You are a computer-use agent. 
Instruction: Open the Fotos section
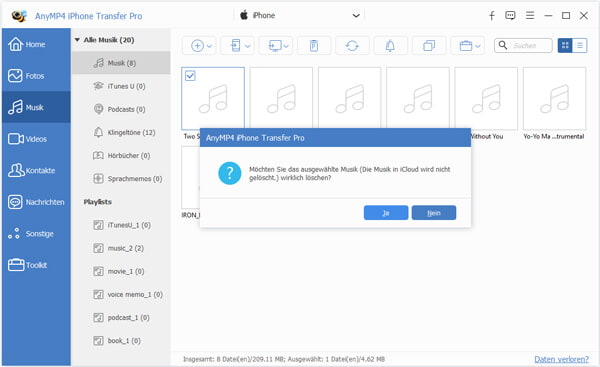(36, 76)
